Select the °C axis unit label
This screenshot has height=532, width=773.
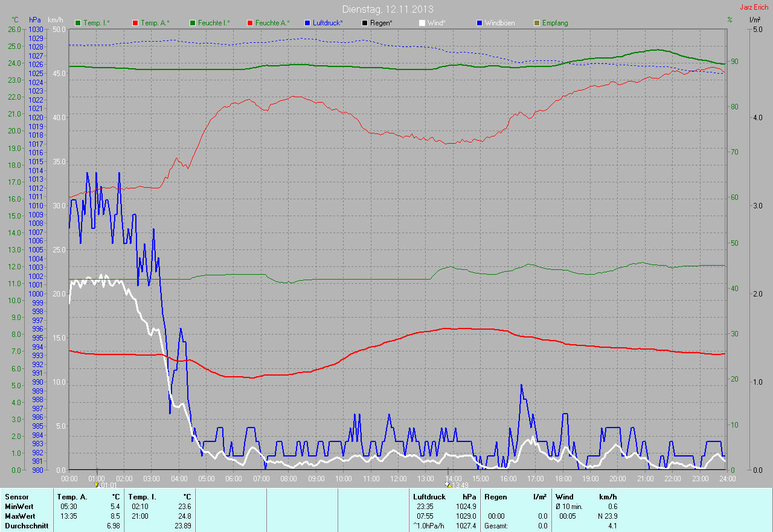(x=15, y=21)
